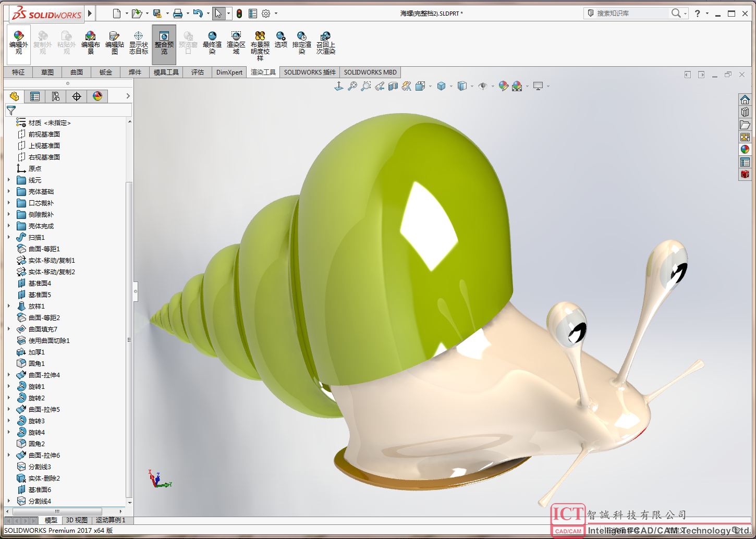Select 渲染区域 (Render Region) tool
Screen dimensions: 756x539
[x=236, y=43]
